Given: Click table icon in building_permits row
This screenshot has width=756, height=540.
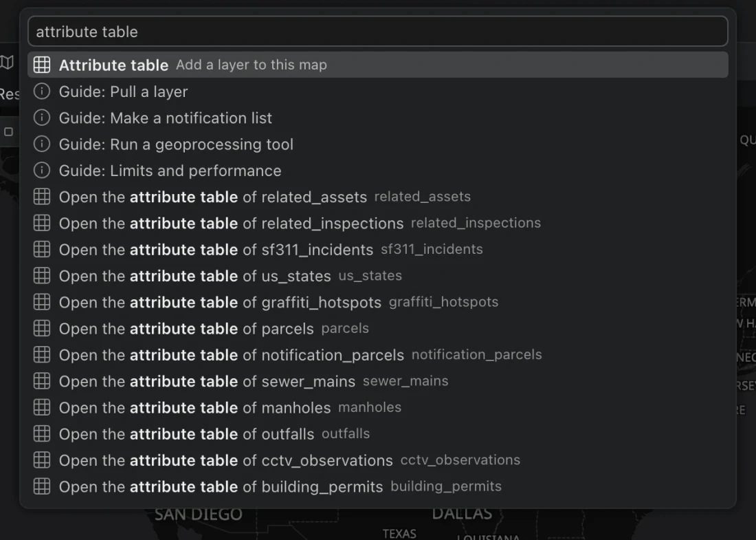Looking at the screenshot, I should click(x=42, y=486).
